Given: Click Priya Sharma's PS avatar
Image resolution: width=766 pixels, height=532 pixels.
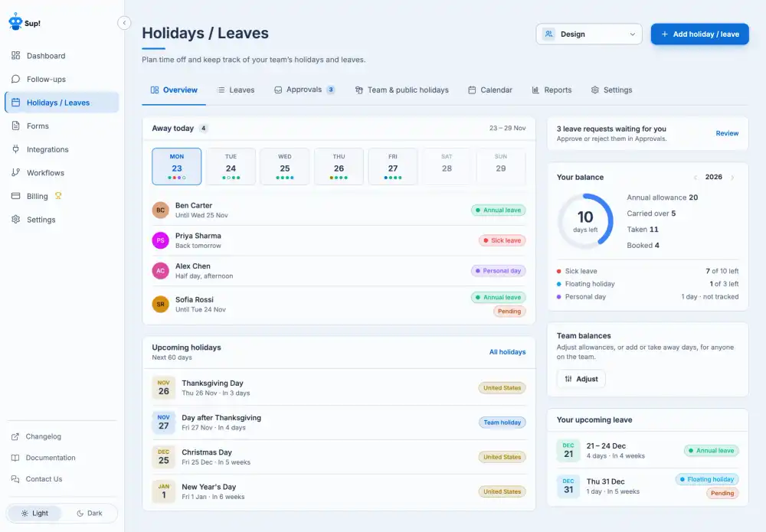Looking at the screenshot, I should tap(160, 240).
